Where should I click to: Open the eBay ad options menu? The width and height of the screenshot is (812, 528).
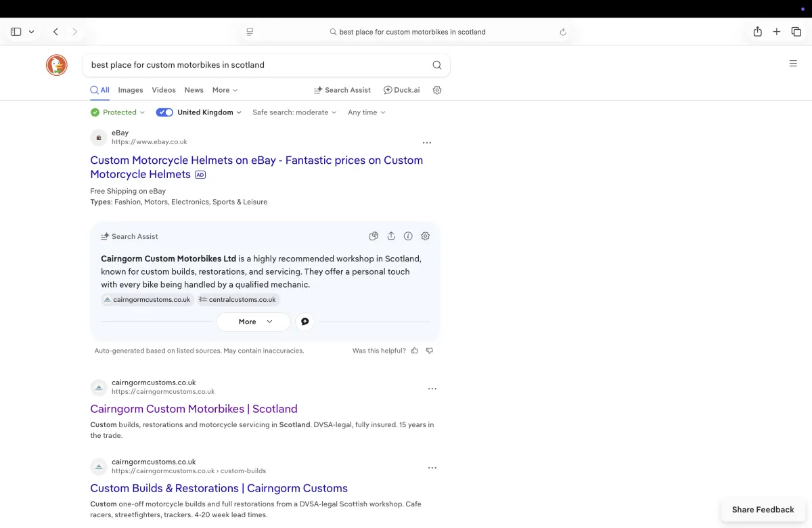(427, 143)
